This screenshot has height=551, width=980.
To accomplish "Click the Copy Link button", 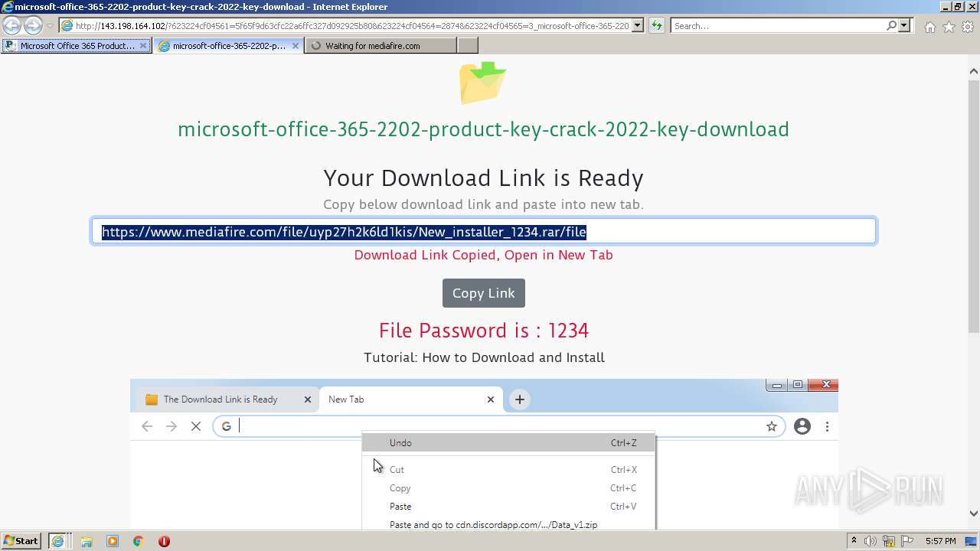I will click(x=484, y=293).
